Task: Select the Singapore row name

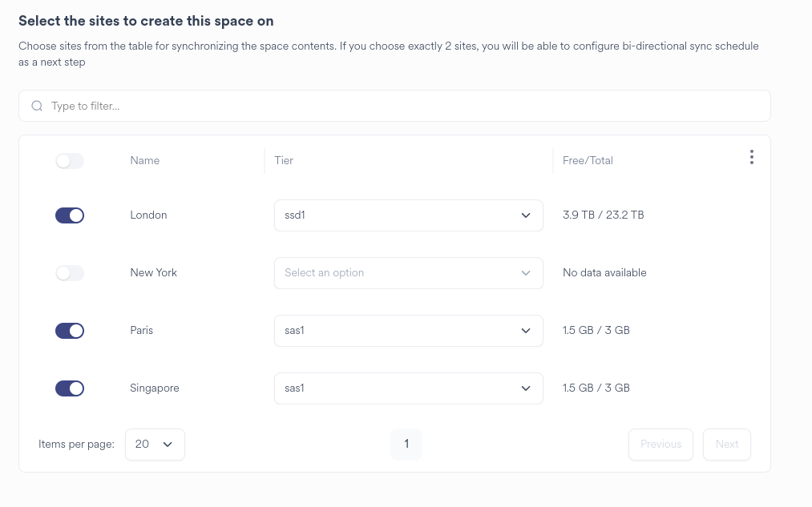Action: click(155, 388)
